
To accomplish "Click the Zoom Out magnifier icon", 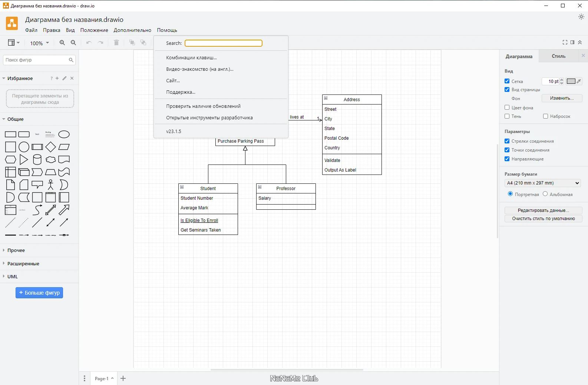I will click(73, 43).
